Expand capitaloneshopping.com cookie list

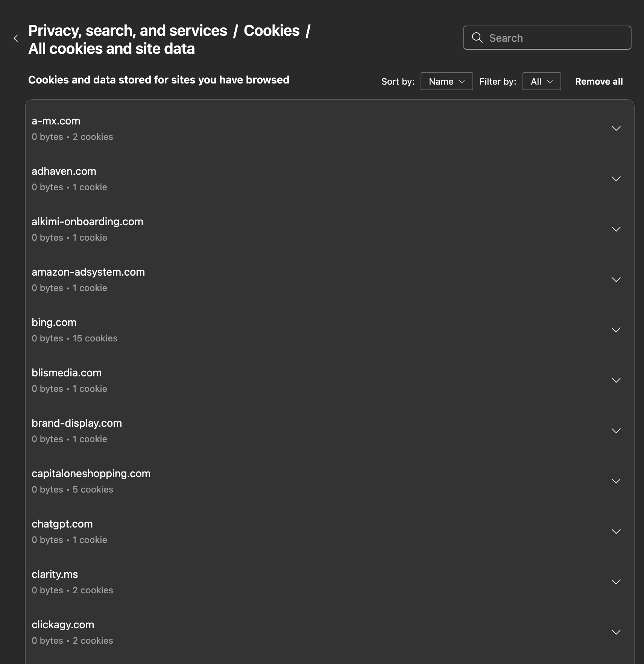click(616, 481)
